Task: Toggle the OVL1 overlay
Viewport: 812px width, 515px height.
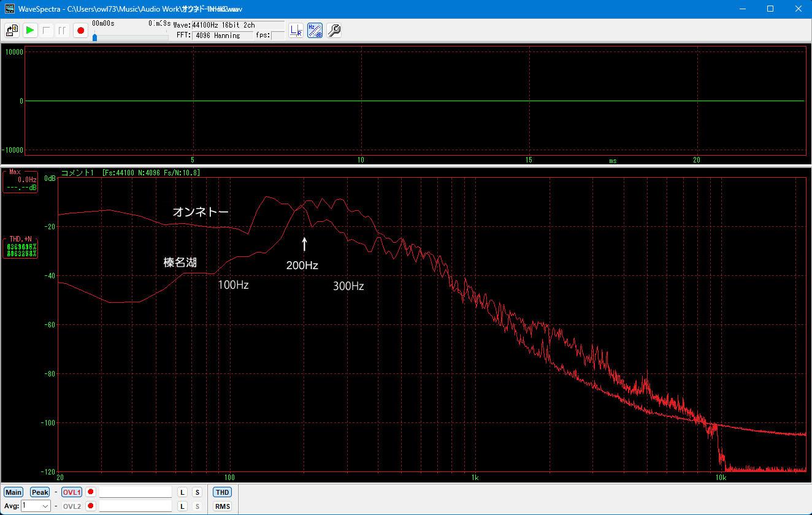Action: point(71,492)
